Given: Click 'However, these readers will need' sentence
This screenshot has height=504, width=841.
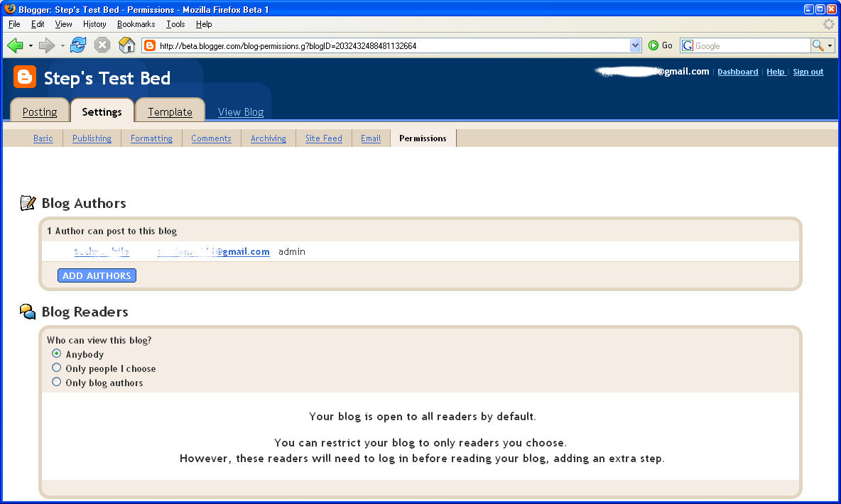Looking at the screenshot, I should tap(422, 459).
